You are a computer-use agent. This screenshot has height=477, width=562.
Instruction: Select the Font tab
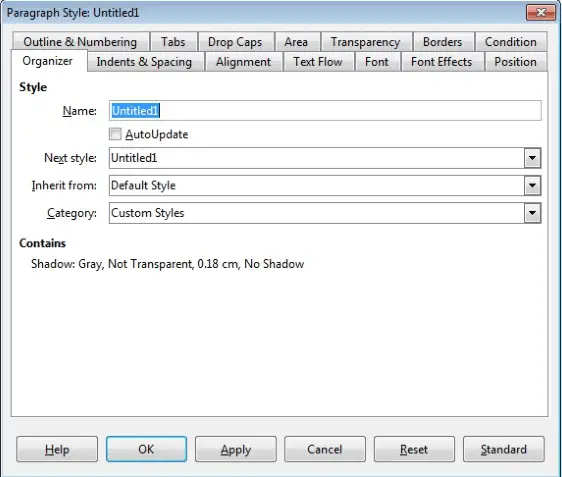tap(377, 62)
